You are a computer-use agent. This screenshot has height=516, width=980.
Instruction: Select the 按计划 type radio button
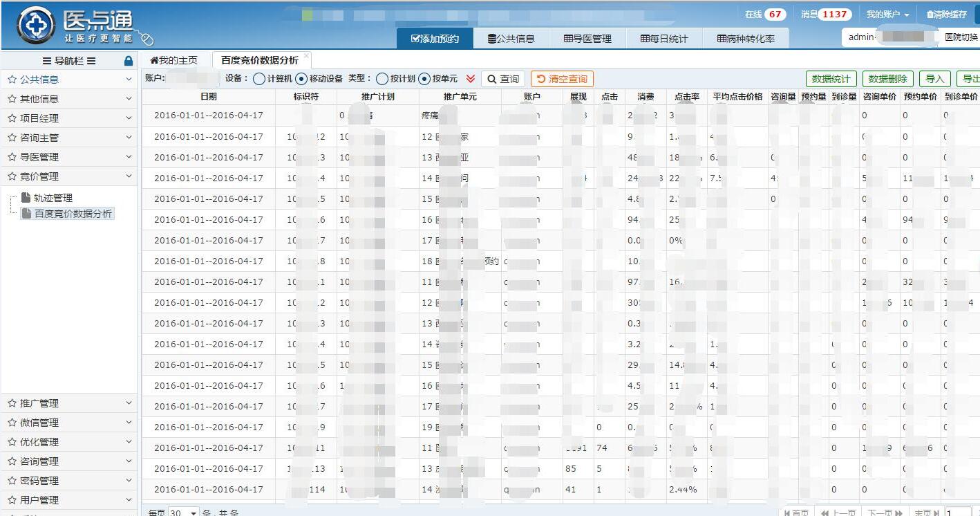click(x=381, y=79)
